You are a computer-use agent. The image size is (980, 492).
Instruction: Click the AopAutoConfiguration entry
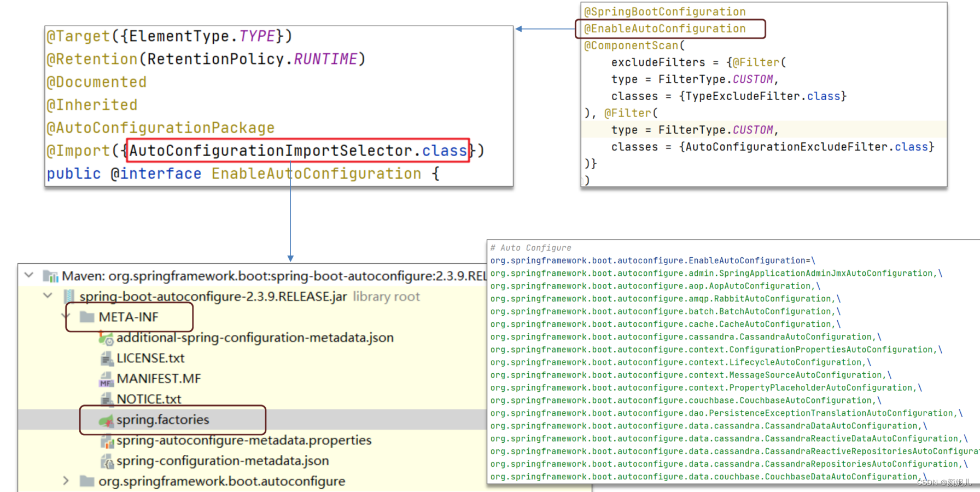pos(655,286)
